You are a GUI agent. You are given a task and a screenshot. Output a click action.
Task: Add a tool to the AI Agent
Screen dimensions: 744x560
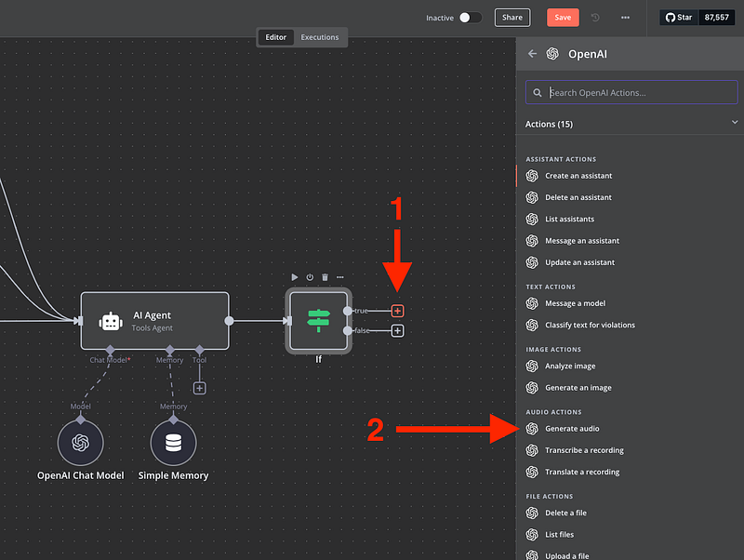199,388
